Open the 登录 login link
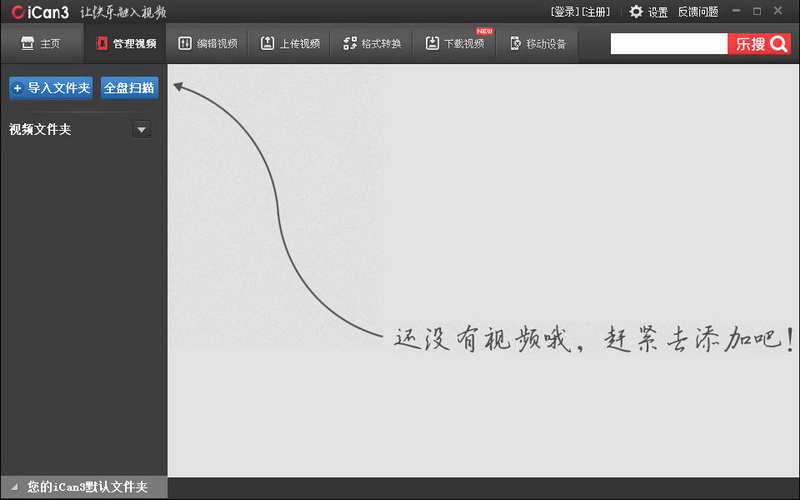This screenshot has width=800, height=500. pos(565,12)
